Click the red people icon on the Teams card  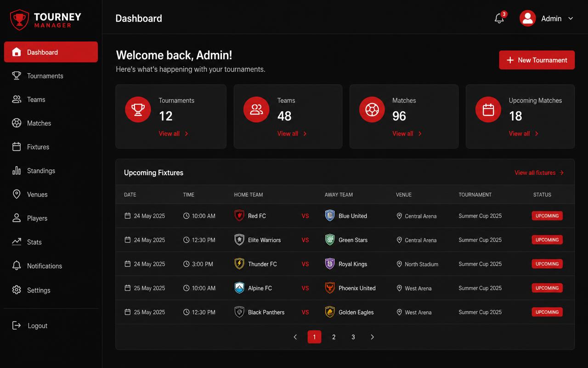[256, 109]
